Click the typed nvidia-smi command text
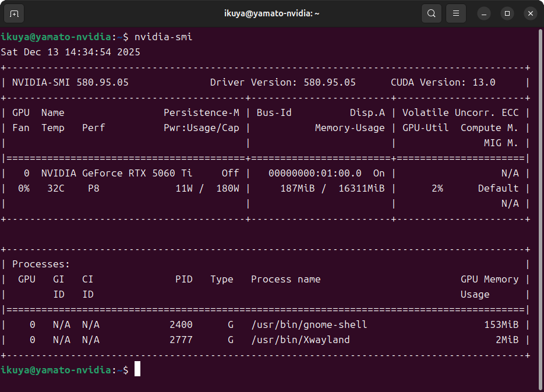This screenshot has height=392, width=544. (163, 37)
